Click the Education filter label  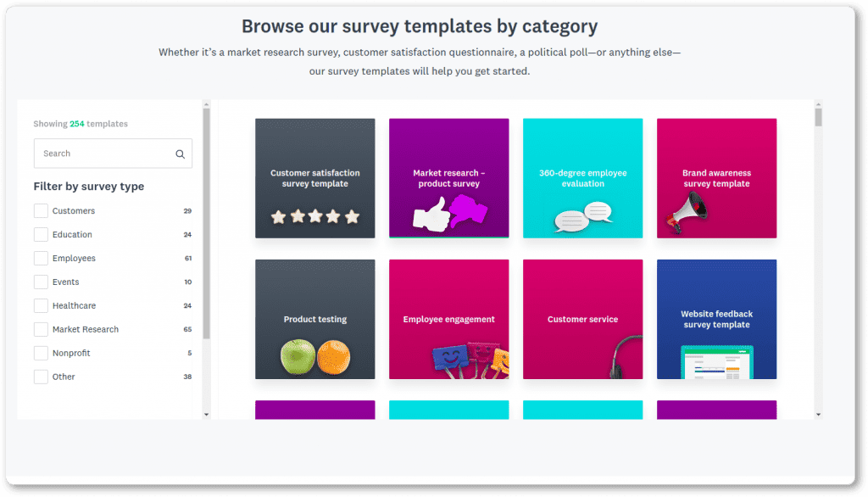coord(72,235)
